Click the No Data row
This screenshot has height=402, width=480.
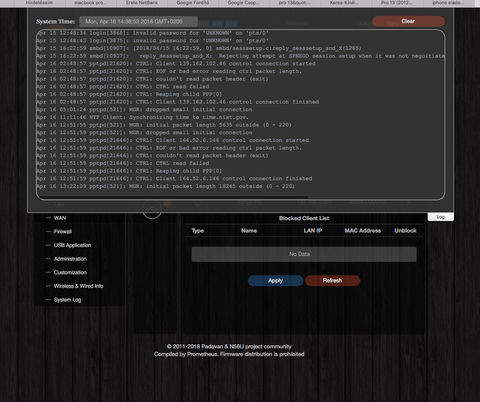coord(304,254)
